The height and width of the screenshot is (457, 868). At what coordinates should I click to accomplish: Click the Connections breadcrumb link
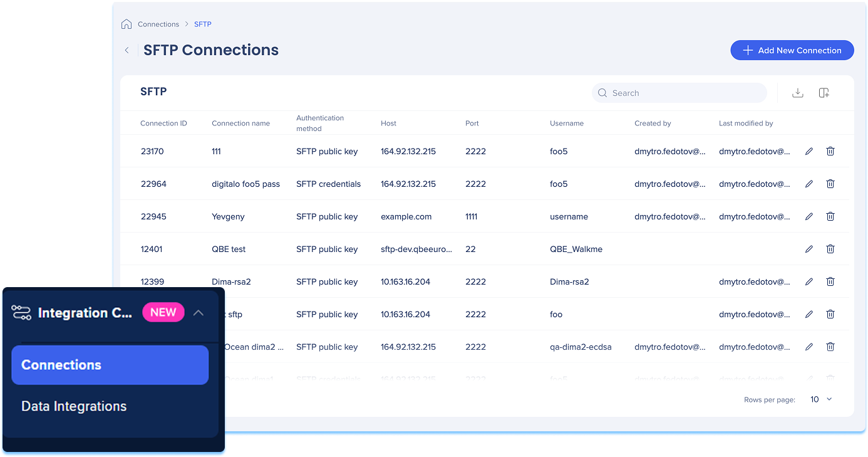click(x=158, y=24)
